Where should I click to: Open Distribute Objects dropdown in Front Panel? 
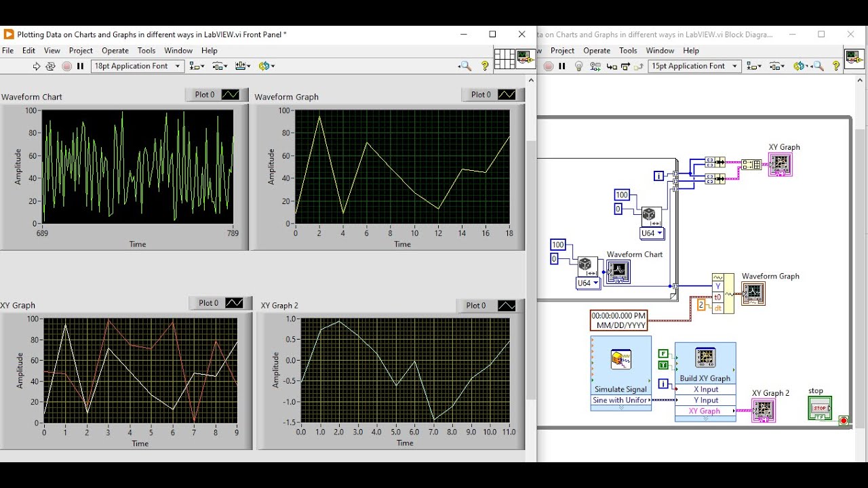pos(219,66)
